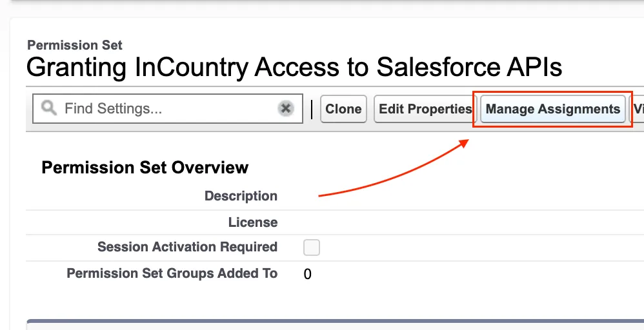Click the Session Activation Required label
The image size is (644, 330).
[187, 247]
